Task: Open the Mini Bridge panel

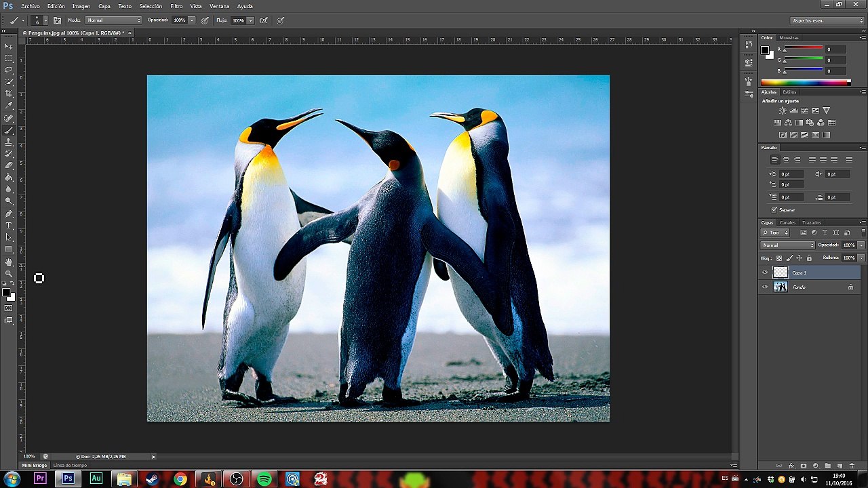Action: pos(35,466)
